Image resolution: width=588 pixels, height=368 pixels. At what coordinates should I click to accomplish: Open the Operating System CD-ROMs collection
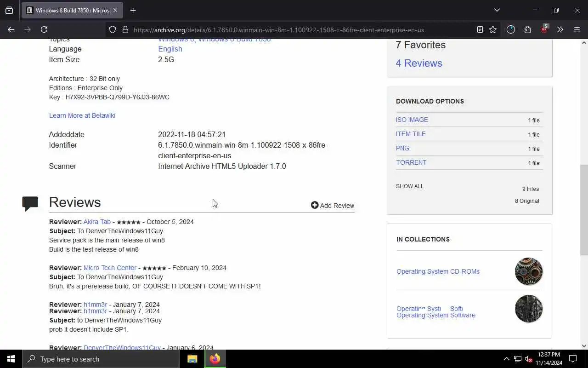pos(438,271)
